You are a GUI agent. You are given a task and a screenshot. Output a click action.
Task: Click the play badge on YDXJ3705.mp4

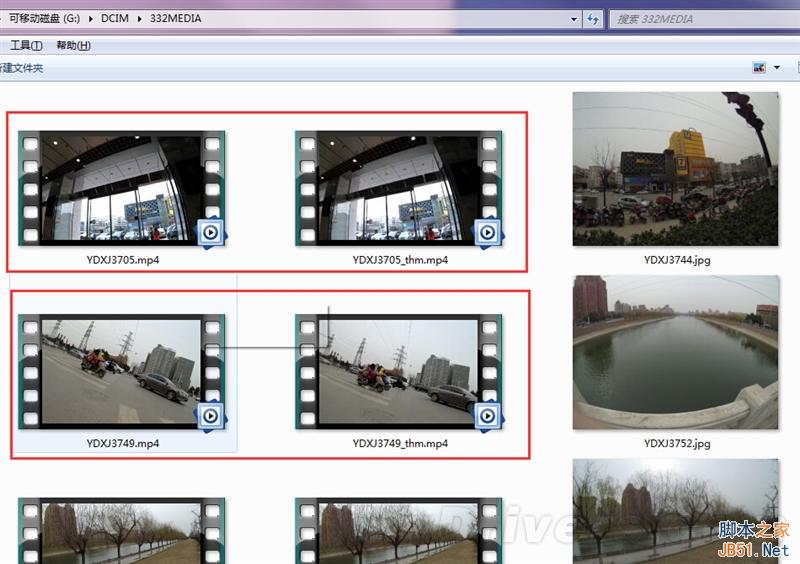(x=211, y=233)
